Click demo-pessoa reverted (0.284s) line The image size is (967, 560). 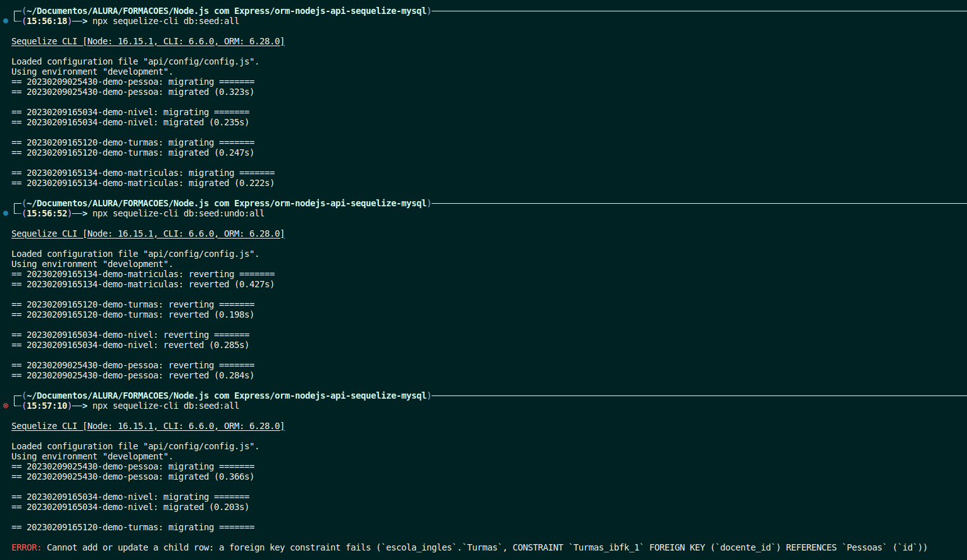133,375
